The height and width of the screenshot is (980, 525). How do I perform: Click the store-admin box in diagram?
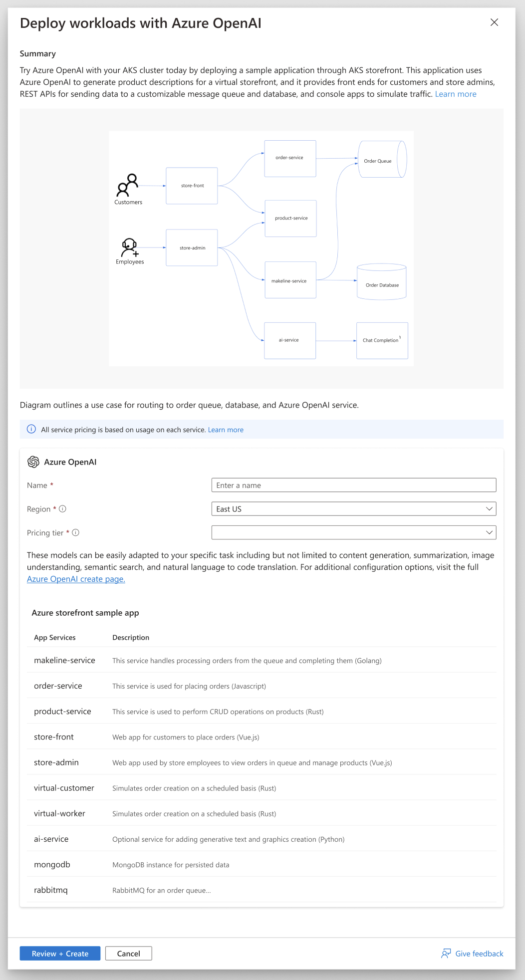[x=192, y=247]
